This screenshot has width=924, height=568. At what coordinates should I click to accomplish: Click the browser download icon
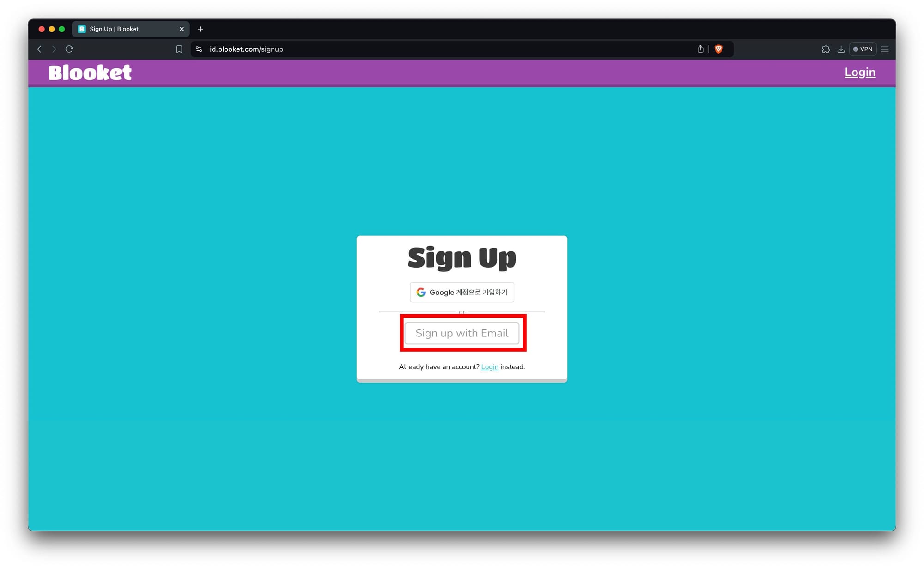(841, 49)
